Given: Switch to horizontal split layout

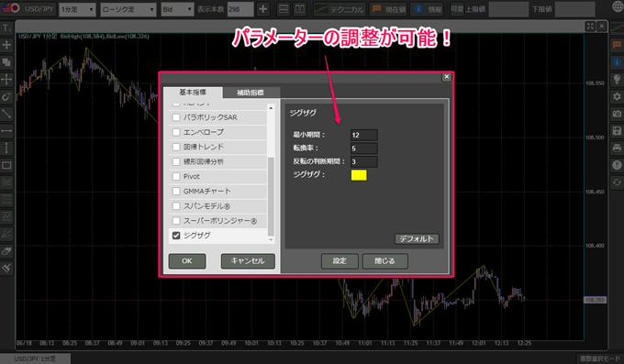Looking at the screenshot, I should (x=284, y=9).
